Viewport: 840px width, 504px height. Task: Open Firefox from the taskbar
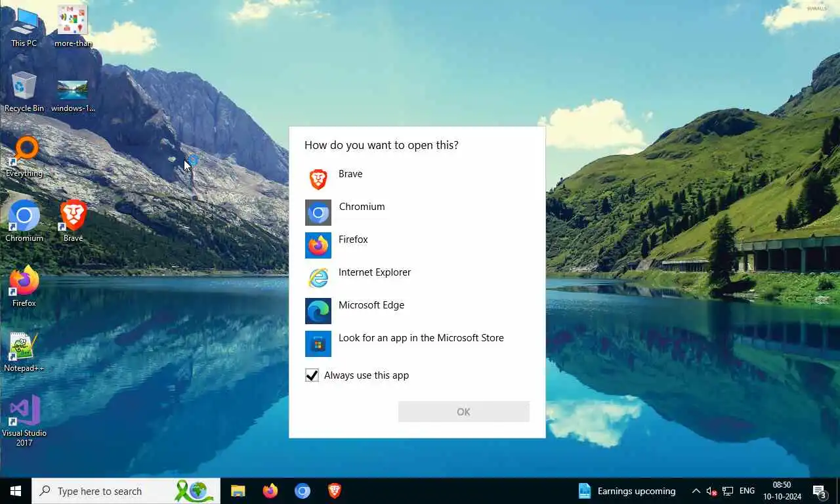(270, 491)
